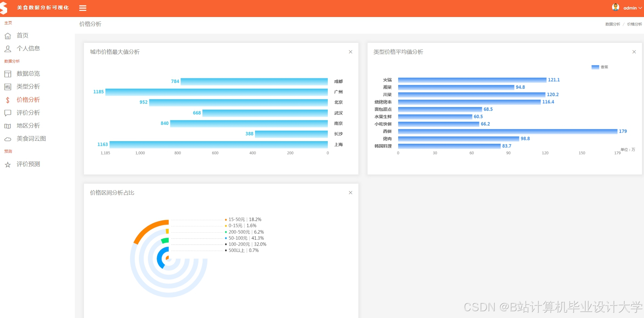Open the admin account dropdown
Image resolution: width=644 pixels, height=318 pixels.
click(640, 8)
